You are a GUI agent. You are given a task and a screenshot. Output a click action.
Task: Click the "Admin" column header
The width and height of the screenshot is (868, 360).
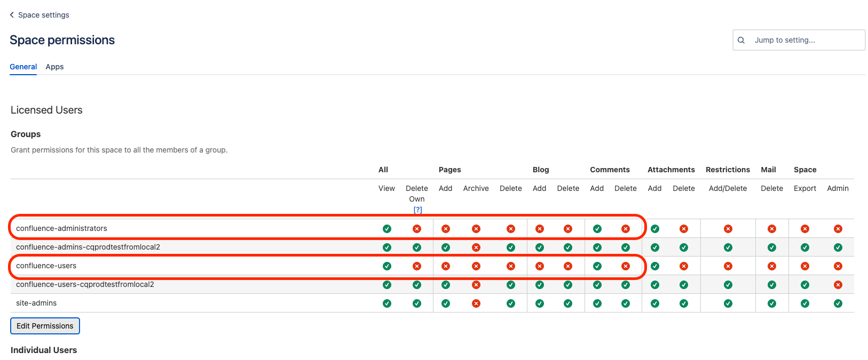[x=838, y=188]
